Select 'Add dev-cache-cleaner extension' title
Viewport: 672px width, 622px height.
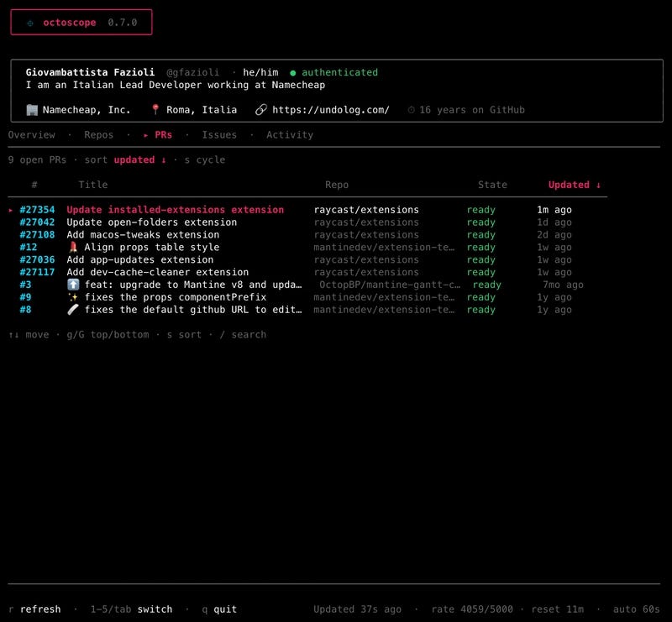point(157,272)
